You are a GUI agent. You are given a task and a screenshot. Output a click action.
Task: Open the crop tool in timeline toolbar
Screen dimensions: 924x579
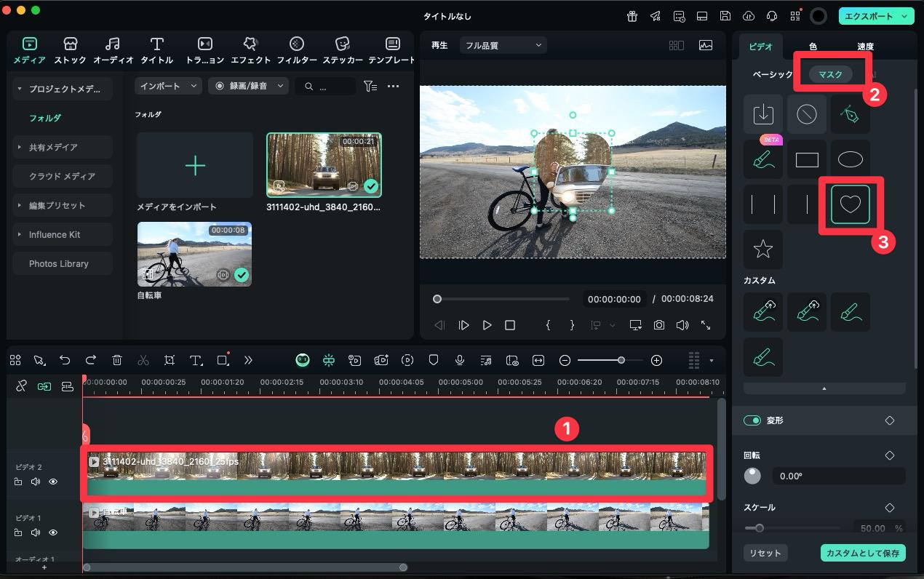[x=170, y=360]
